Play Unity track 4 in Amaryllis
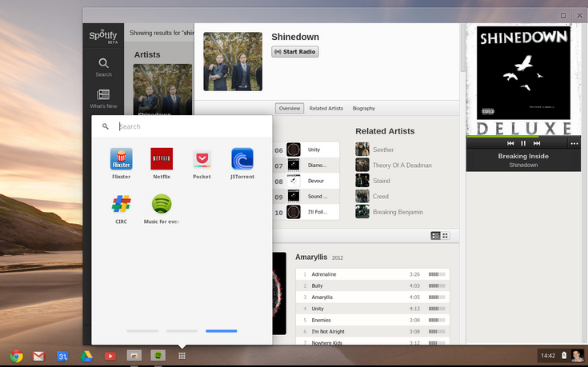Image resolution: width=588 pixels, height=367 pixels. (372, 309)
